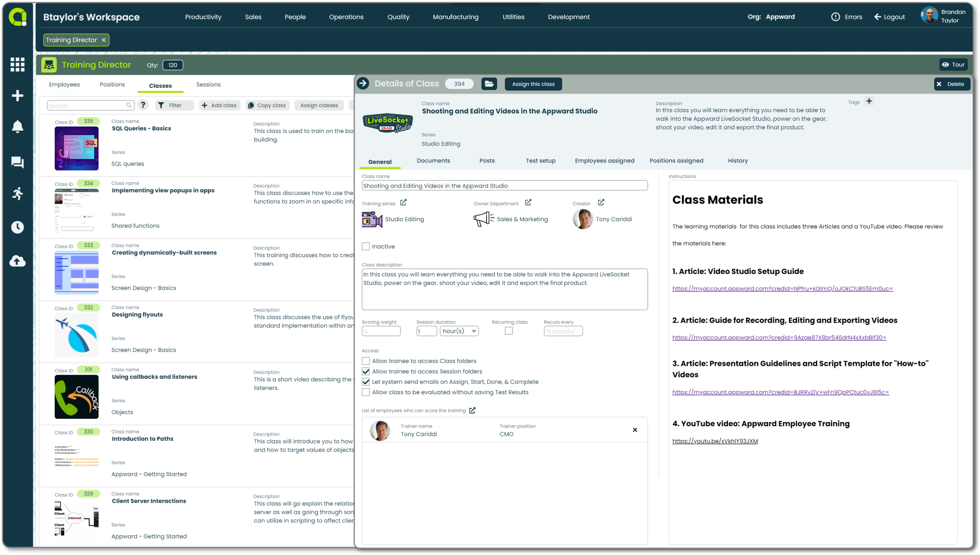Screen dimensions: 980x555
Task: Open the Utilities menu
Action: tap(513, 17)
